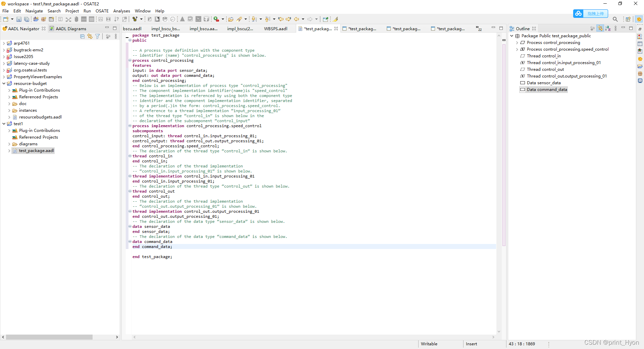The height and width of the screenshot is (349, 644).
Task: Open AADL Navigator filter funnel icon
Action: click(x=98, y=36)
